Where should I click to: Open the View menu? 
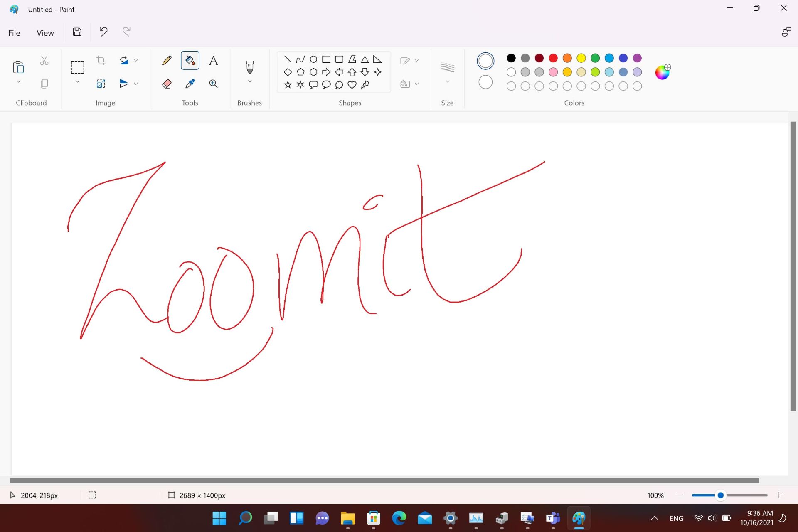point(45,33)
